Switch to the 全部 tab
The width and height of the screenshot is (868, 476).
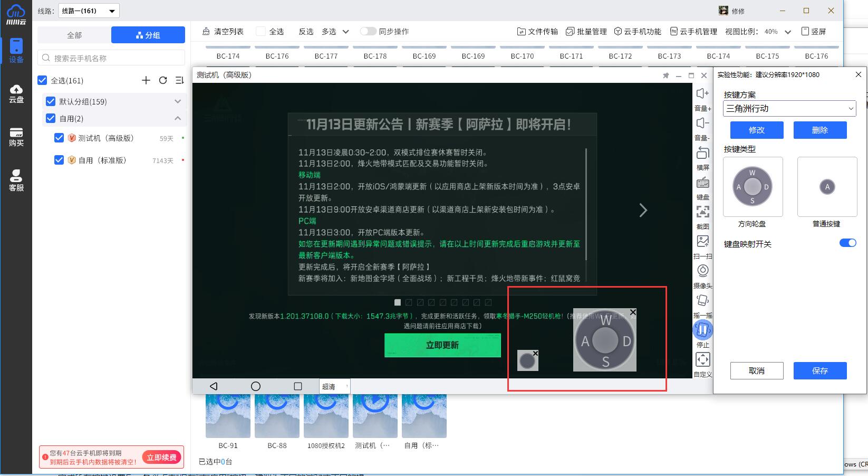click(74, 35)
